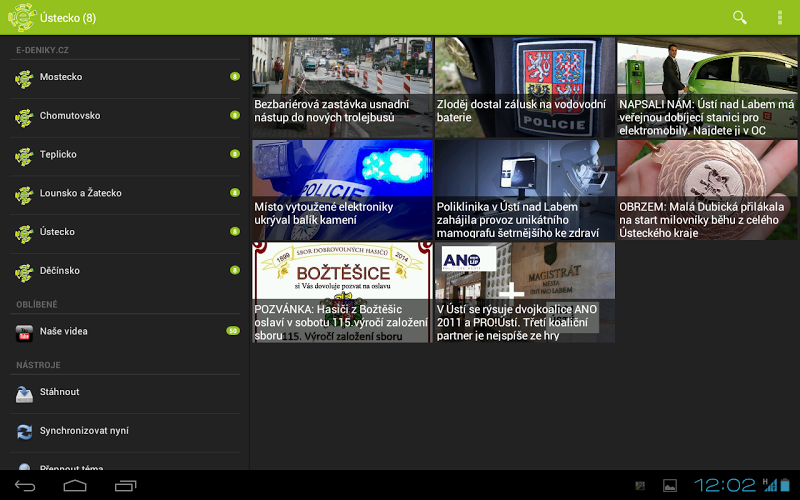Open the overflow menu with three dots
Viewport: 800px width, 500px height.
point(780,17)
